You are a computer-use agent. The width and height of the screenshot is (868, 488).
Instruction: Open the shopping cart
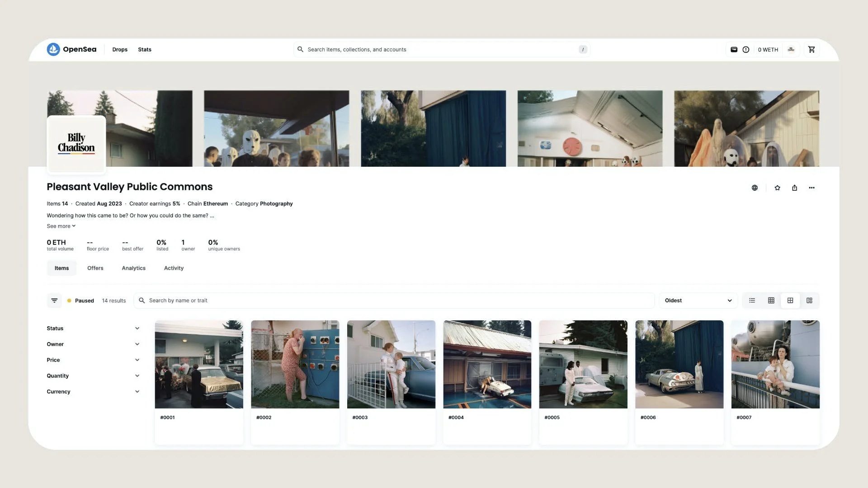click(811, 49)
